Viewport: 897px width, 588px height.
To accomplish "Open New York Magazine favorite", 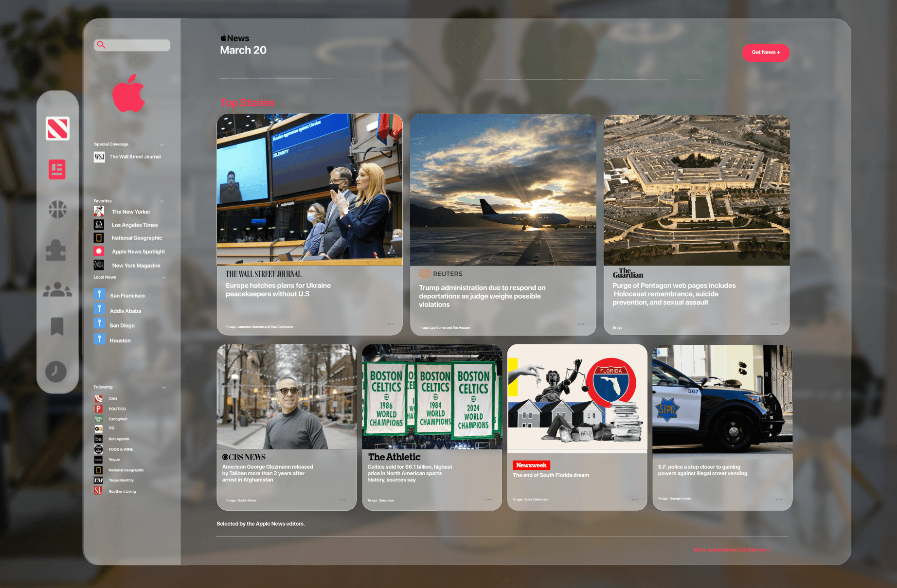I will coord(136,266).
